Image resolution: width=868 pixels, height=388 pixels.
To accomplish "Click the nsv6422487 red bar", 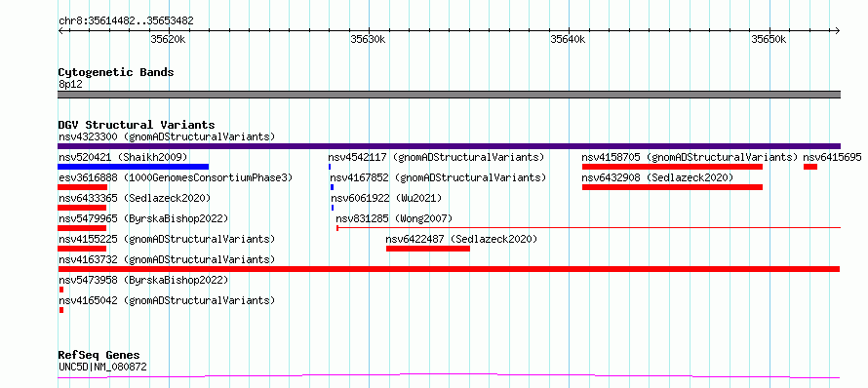I will [x=428, y=249].
